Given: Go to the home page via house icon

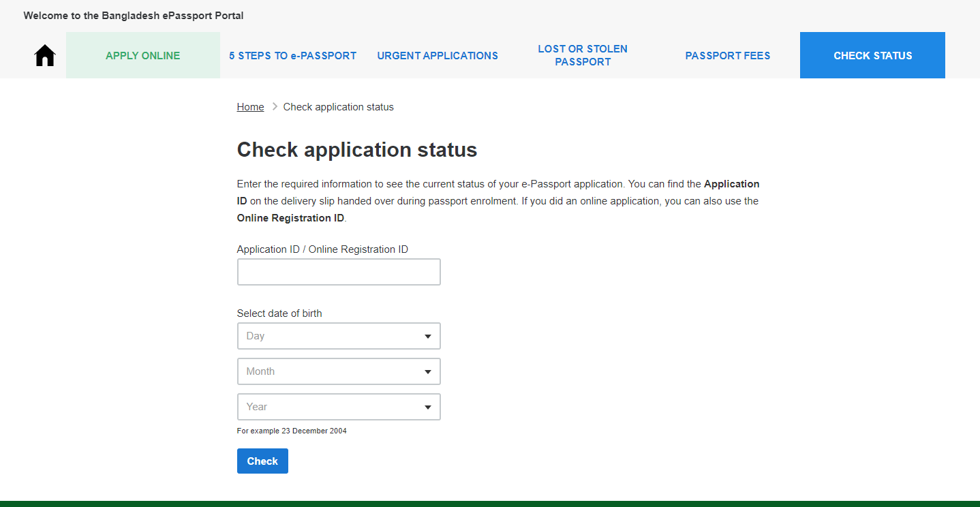Looking at the screenshot, I should tap(45, 55).
